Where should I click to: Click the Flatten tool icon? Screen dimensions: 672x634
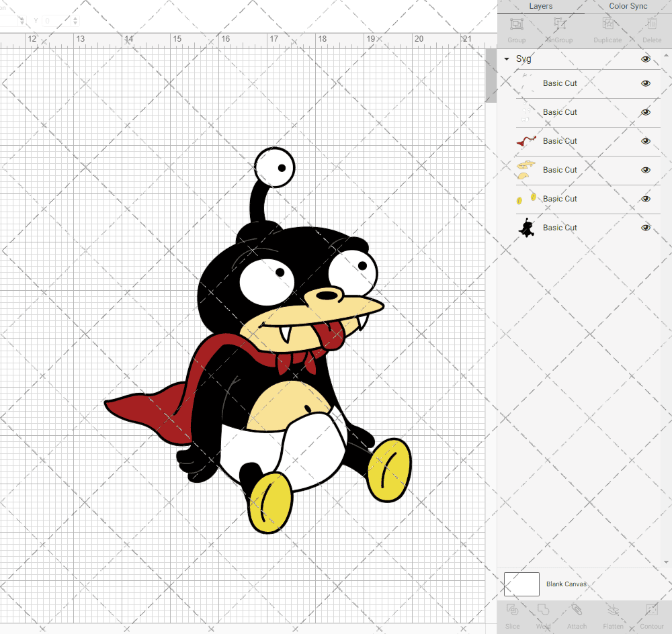pos(614,610)
